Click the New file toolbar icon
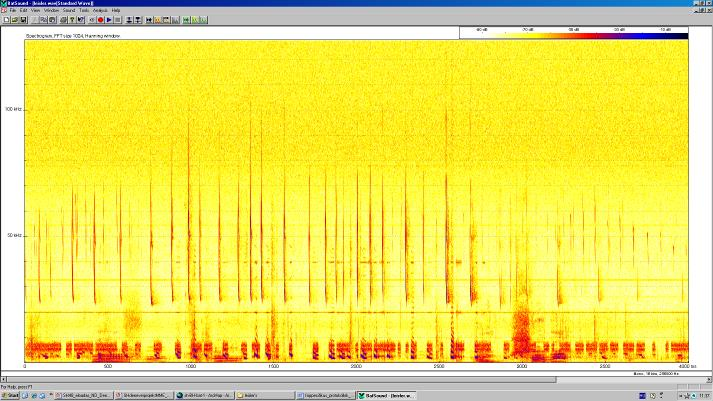The width and height of the screenshot is (713, 401). coord(6,20)
